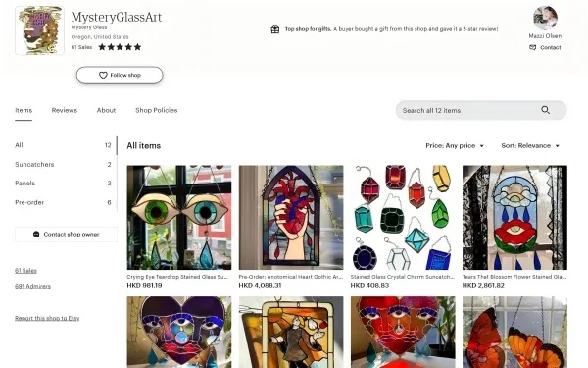Click Mazzi Olsen's profile avatar

545,18
